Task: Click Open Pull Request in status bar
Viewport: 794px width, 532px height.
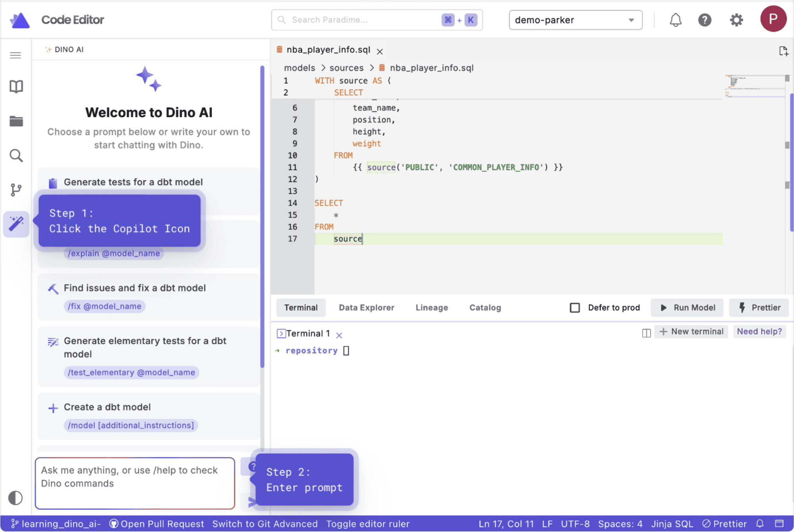Action: point(157,524)
